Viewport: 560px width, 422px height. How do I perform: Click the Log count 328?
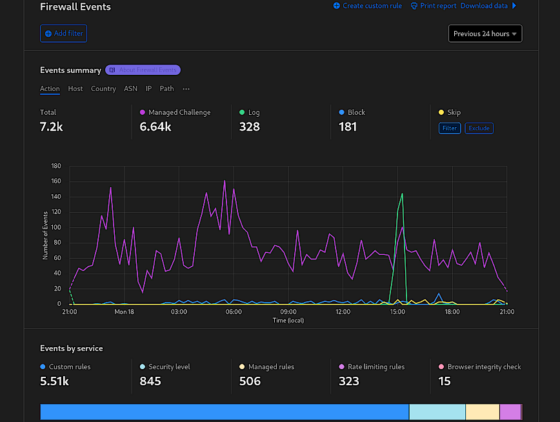(250, 127)
